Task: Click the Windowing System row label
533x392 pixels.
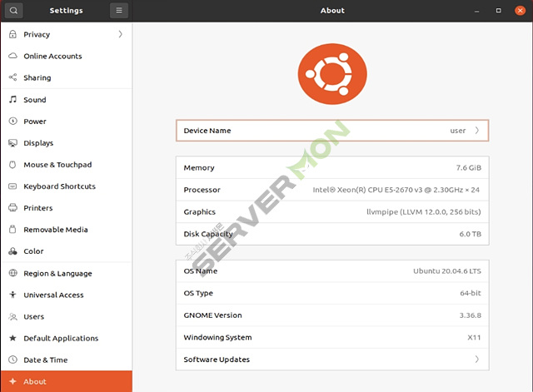Action: (x=217, y=337)
